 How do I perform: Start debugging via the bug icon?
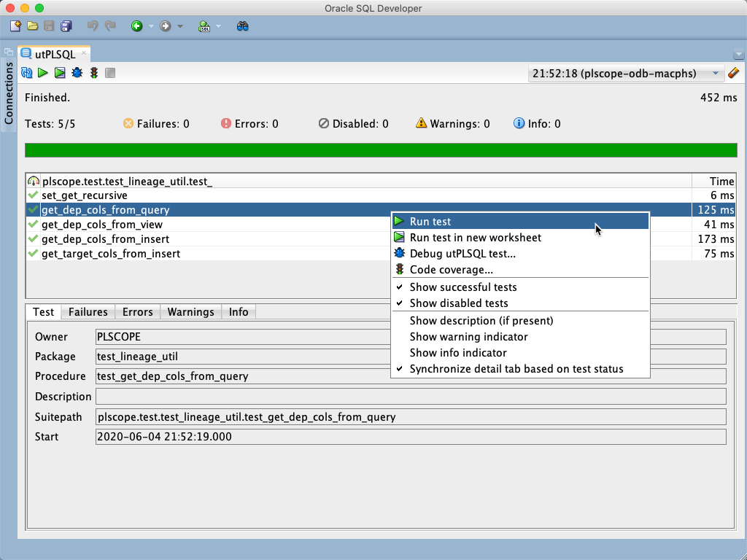pyautogui.click(x=77, y=73)
